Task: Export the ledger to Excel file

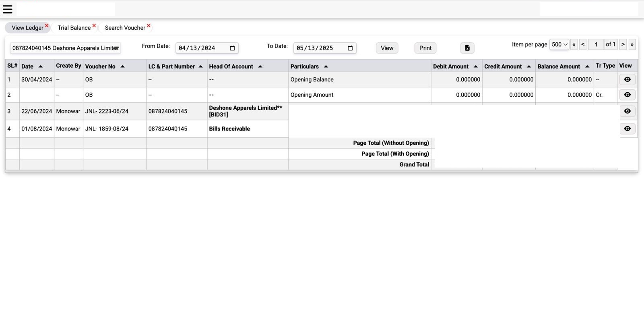Action: coord(467,48)
